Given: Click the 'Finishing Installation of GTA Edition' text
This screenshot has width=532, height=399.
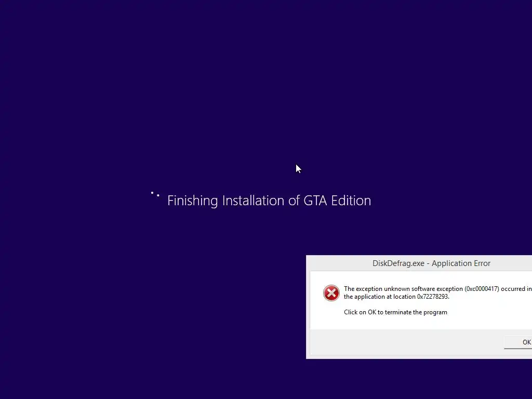Looking at the screenshot, I should tap(269, 201).
